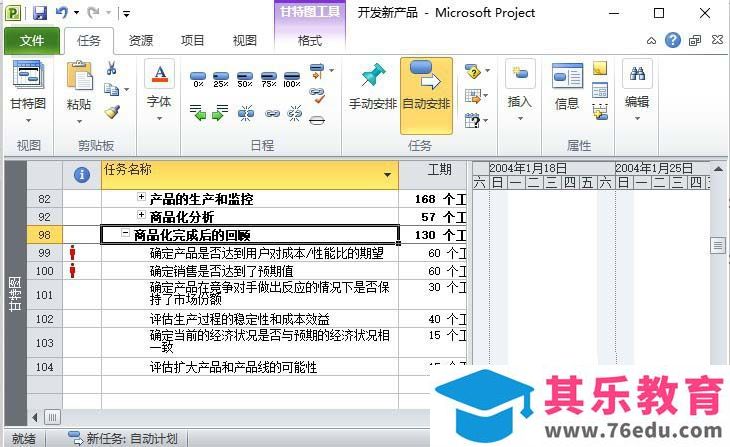This screenshot has width=730, height=447.
Task: Open task Information (信息) button
Action: (x=567, y=88)
